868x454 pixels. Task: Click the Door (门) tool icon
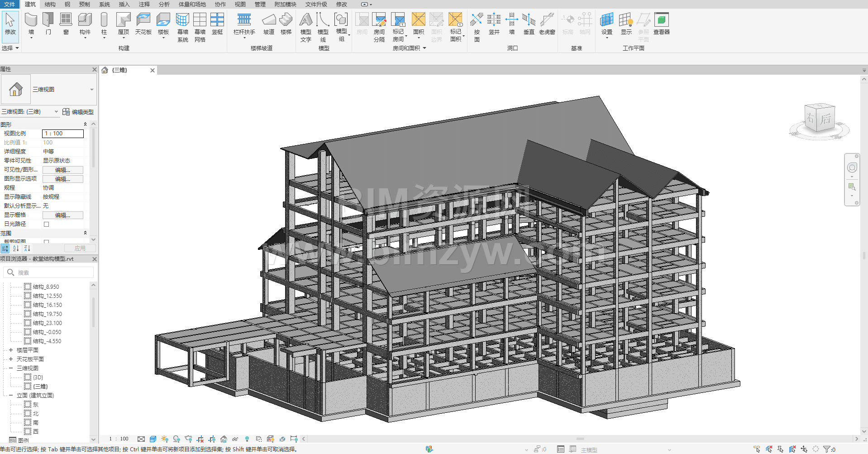[48, 20]
